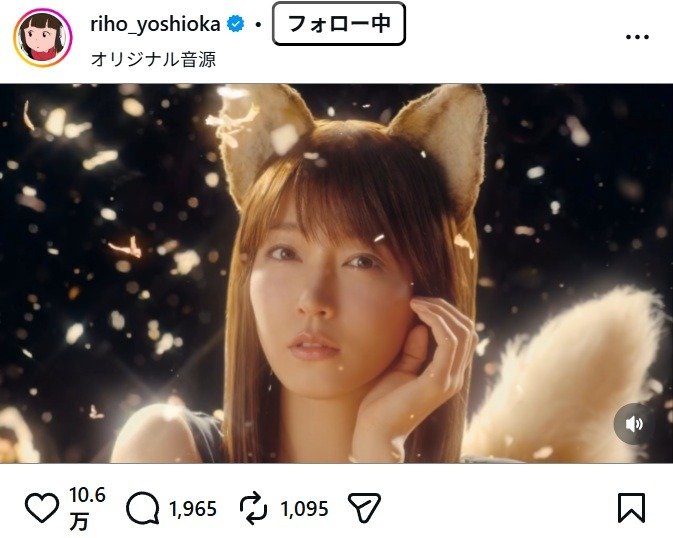Open the オリジナル音源 audio link
This screenshot has height=538, width=673.
coord(153,59)
